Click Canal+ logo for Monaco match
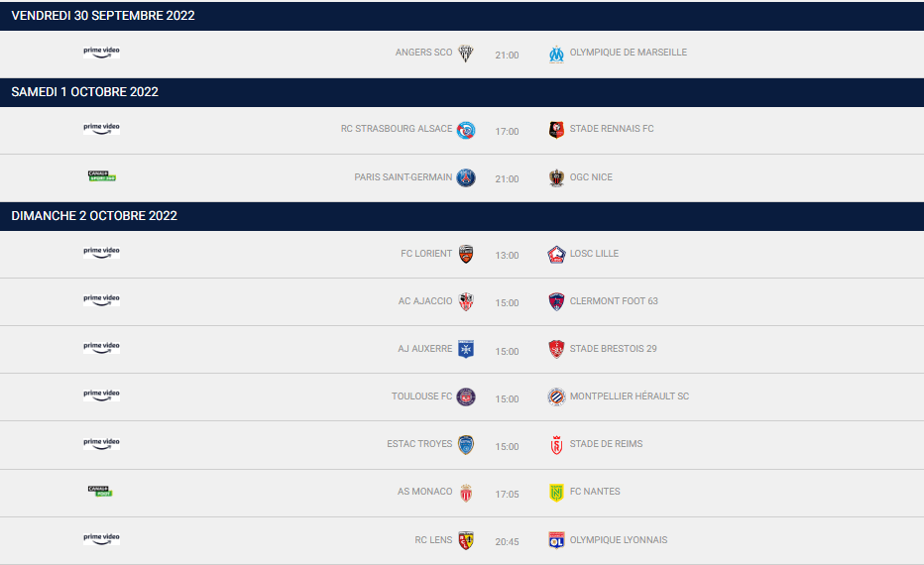The height and width of the screenshot is (565, 924). point(100,491)
